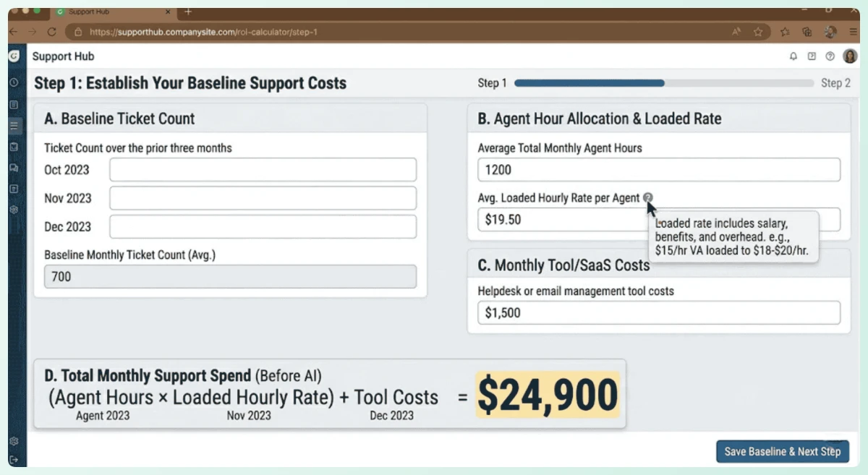Screen dimensions: 868x475
Task: Click the help question mark in the header
Action: [x=830, y=56]
